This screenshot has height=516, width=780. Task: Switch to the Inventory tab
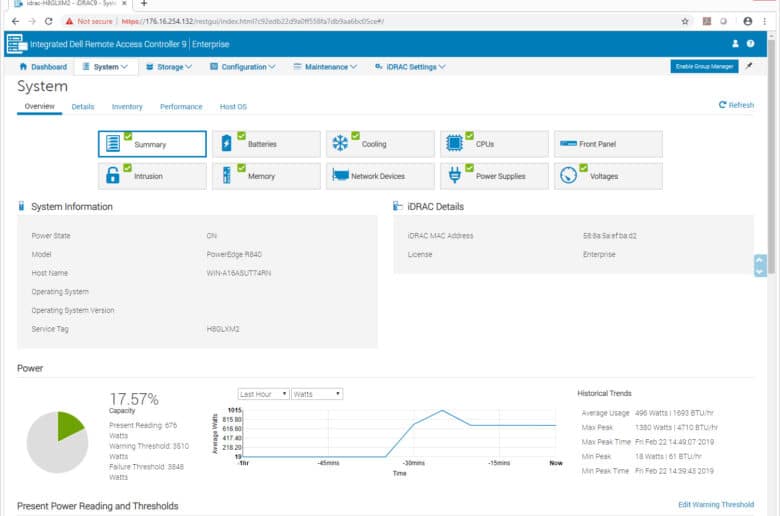[x=127, y=107]
